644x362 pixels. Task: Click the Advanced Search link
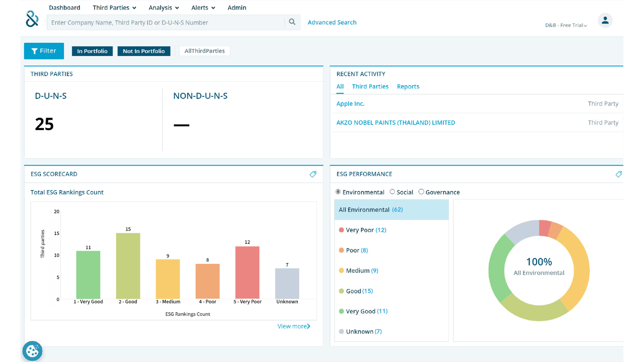pyautogui.click(x=332, y=22)
